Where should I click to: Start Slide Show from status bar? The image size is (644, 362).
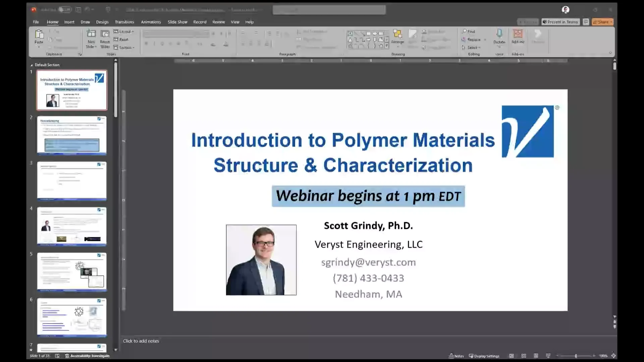coord(548,356)
